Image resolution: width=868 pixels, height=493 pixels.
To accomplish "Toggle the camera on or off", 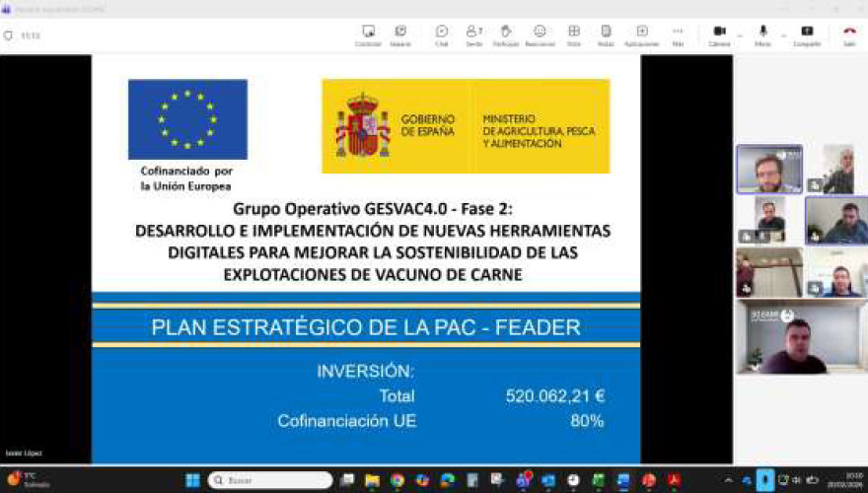I will click(719, 34).
